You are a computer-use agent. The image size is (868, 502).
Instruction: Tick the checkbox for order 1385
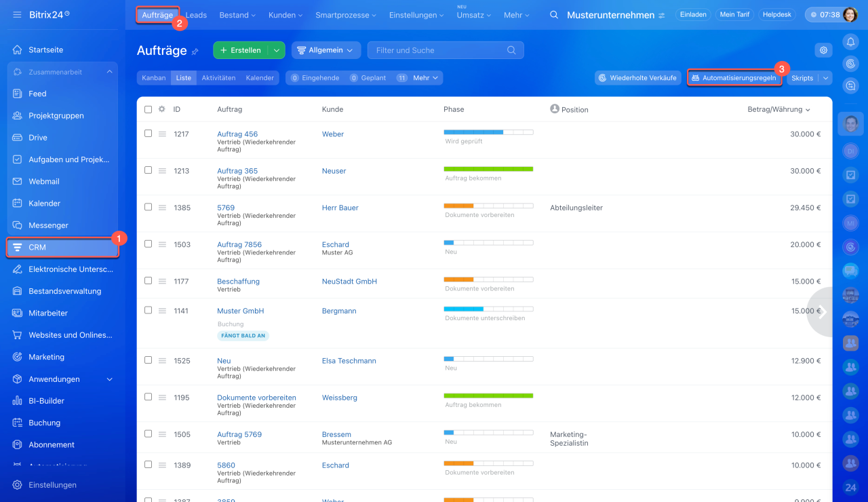(x=148, y=207)
